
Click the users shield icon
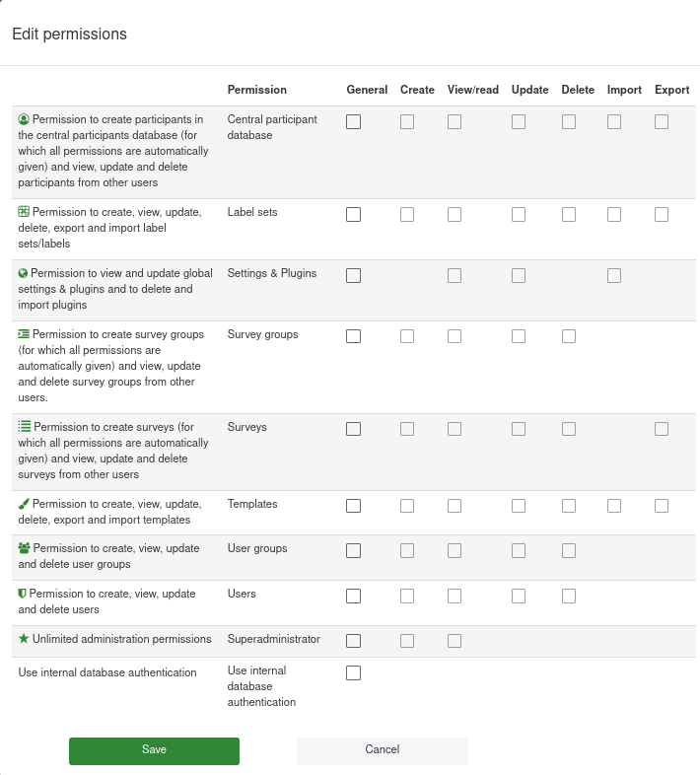23,595
